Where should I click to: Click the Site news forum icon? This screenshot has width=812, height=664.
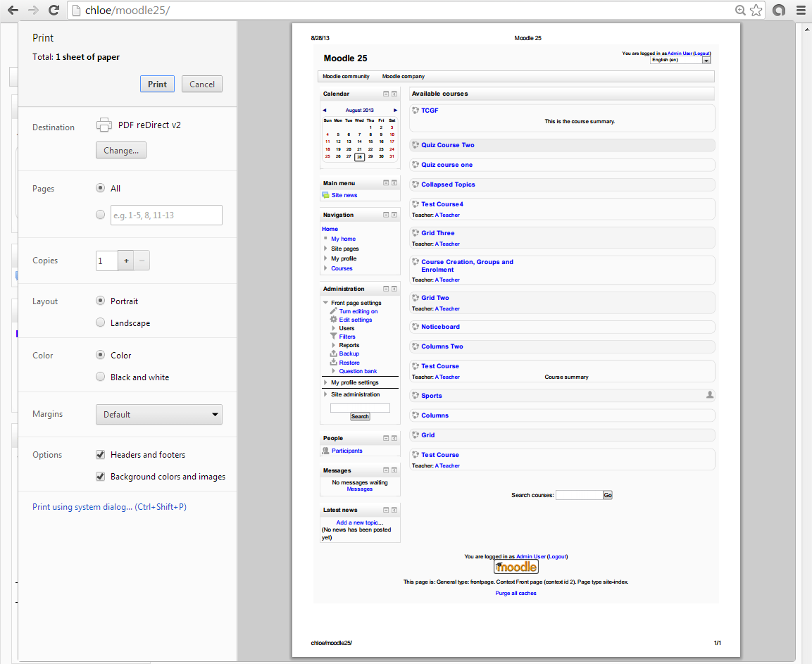click(326, 195)
